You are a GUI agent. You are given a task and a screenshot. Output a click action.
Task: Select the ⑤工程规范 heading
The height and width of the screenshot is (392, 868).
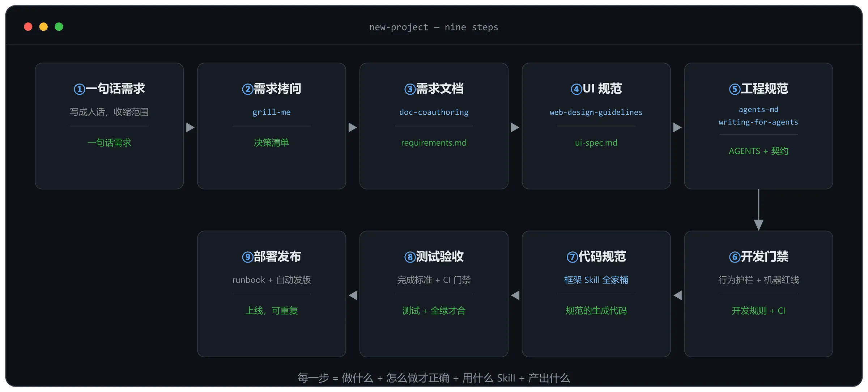click(x=759, y=89)
